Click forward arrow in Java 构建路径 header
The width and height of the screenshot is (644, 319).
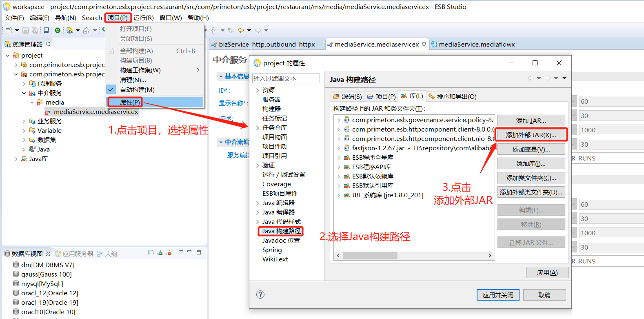point(548,78)
